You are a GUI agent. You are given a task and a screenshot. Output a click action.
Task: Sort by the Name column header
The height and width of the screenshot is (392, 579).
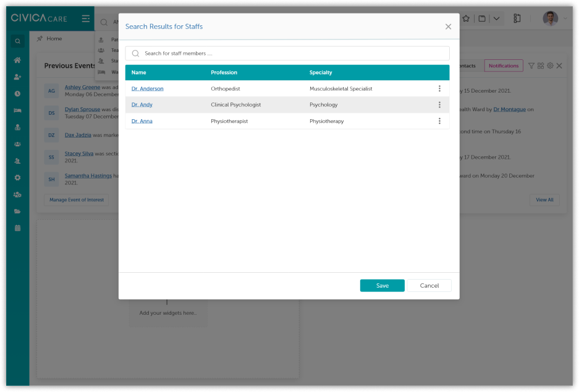point(139,72)
